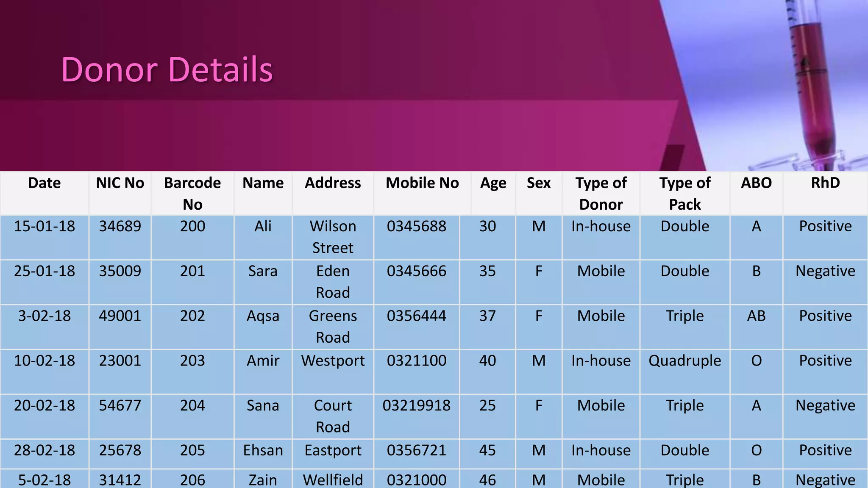Click donor name Ali cell
868x488 pixels.
click(263, 226)
